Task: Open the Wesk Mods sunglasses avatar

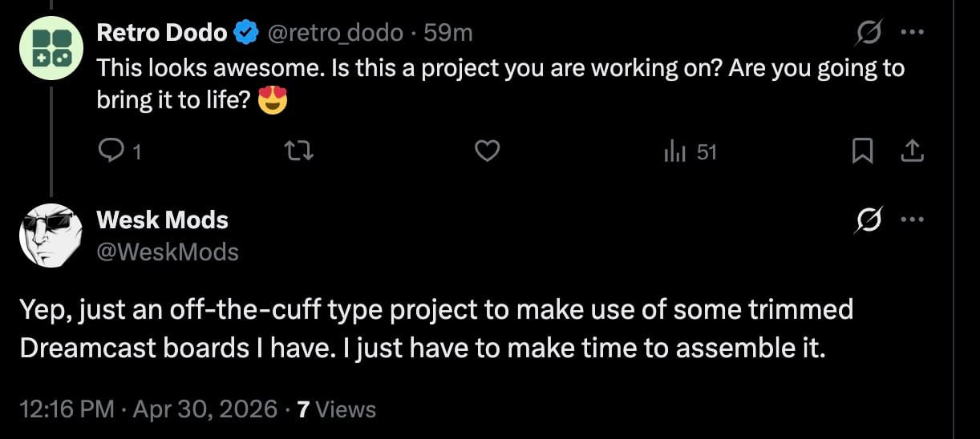Action: click(x=51, y=235)
